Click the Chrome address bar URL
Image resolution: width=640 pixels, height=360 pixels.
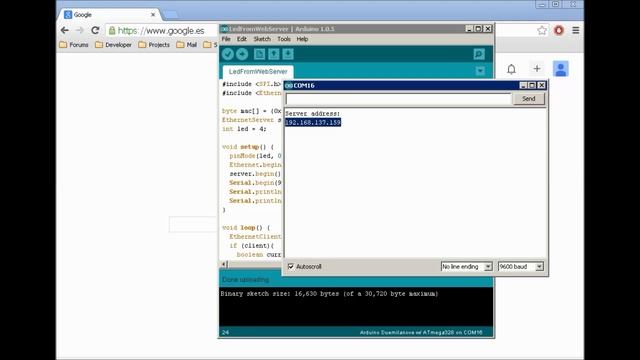161,31
